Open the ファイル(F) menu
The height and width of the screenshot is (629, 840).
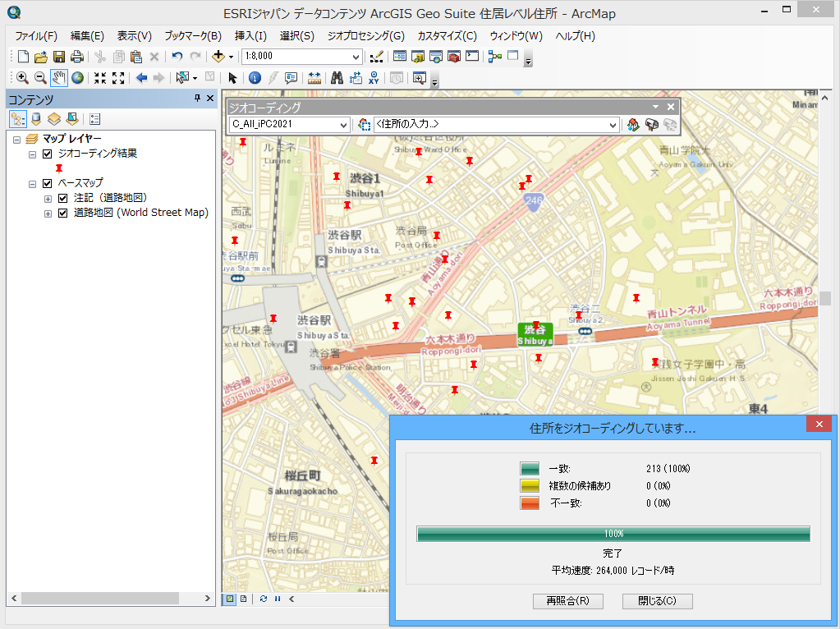tap(36, 36)
